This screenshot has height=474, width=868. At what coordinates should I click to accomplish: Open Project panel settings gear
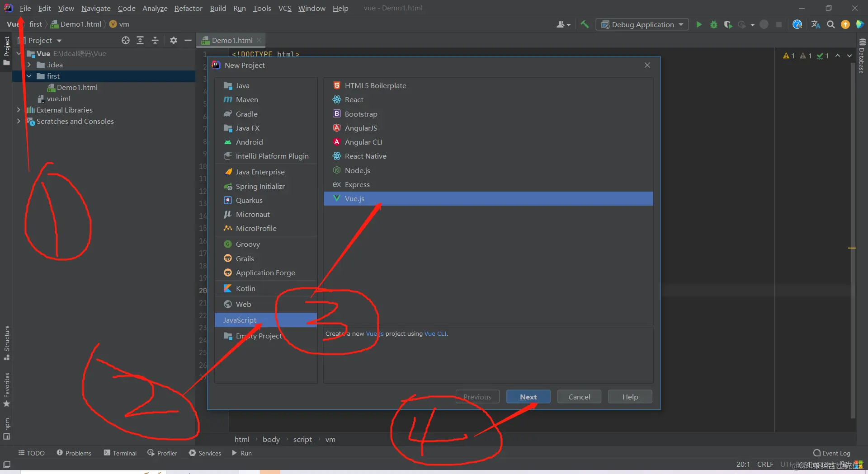[174, 40]
